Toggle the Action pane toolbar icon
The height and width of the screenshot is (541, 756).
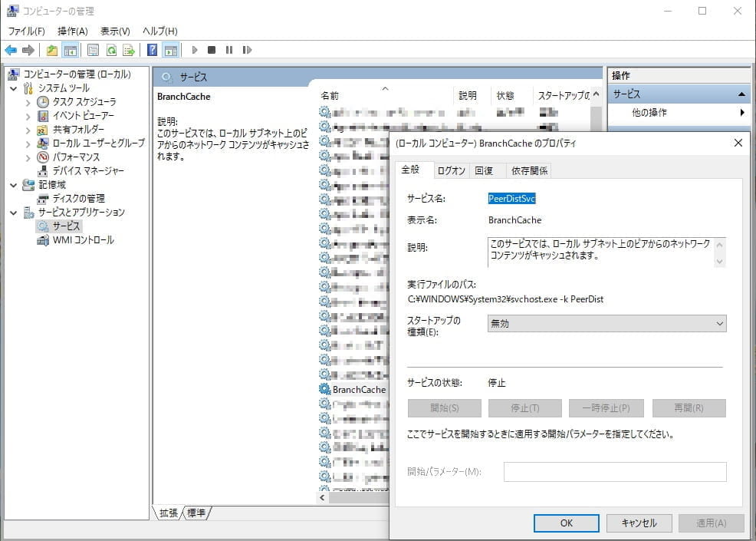(171, 50)
